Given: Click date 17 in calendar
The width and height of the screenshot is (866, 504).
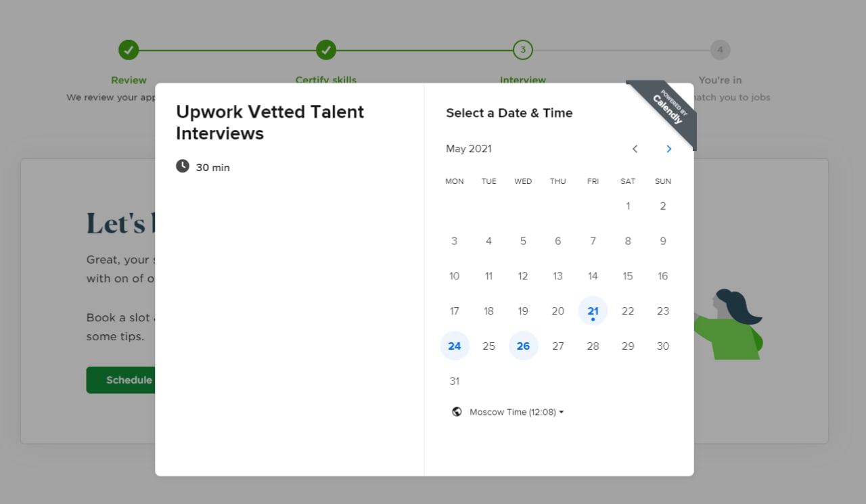Looking at the screenshot, I should tap(455, 311).
